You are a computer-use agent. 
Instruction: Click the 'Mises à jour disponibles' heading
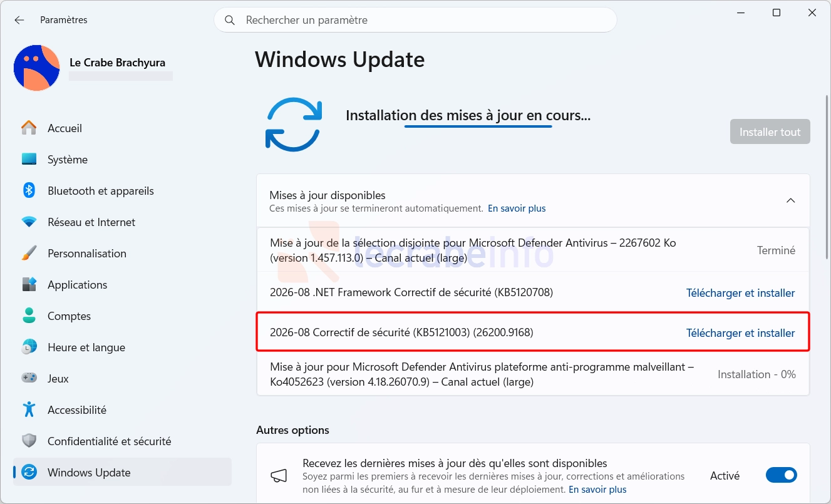(x=328, y=195)
